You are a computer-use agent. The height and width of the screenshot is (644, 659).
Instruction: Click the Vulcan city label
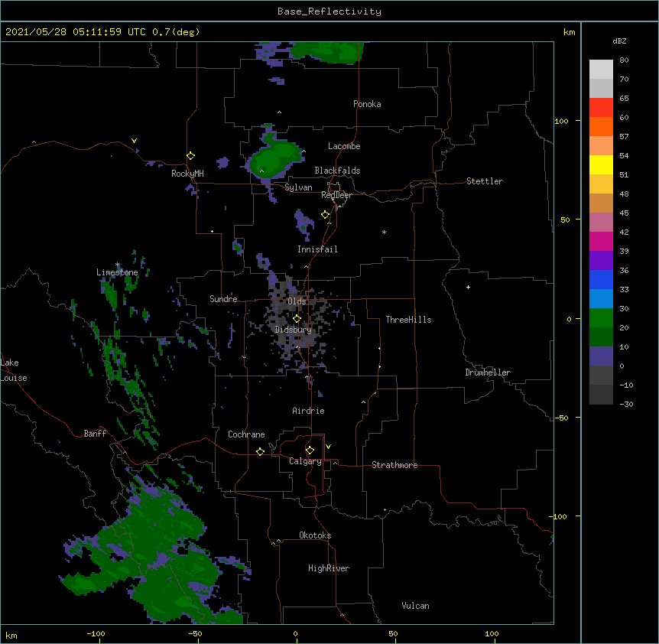coord(415,606)
